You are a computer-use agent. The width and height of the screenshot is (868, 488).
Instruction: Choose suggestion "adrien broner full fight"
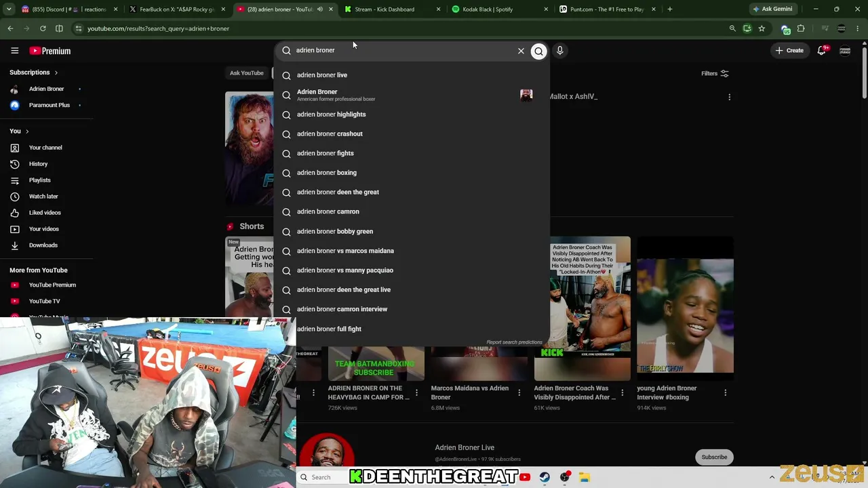click(x=412, y=329)
